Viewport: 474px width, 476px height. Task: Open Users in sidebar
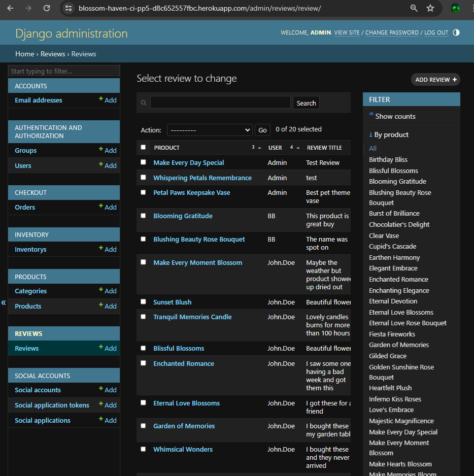[x=23, y=166]
